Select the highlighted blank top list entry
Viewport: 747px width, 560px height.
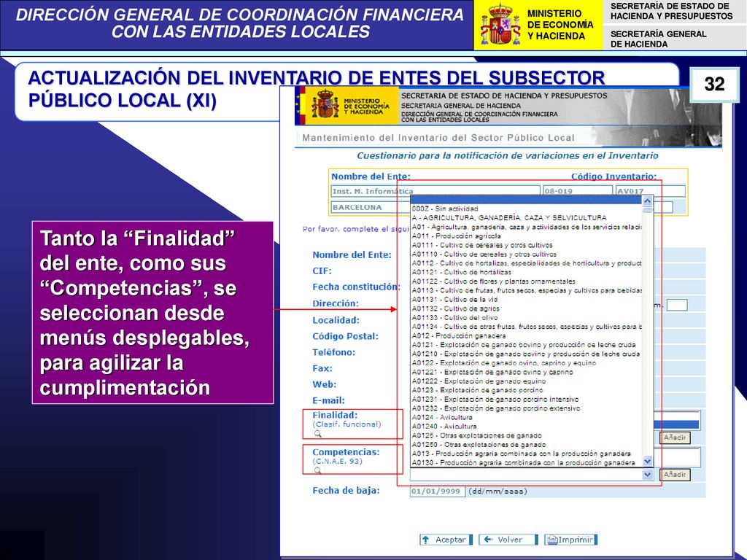527,200
